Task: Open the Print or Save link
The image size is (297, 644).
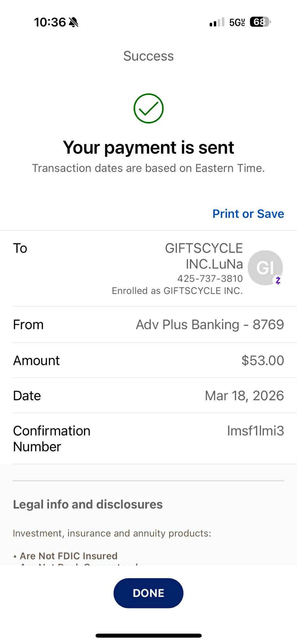Action: [248, 214]
